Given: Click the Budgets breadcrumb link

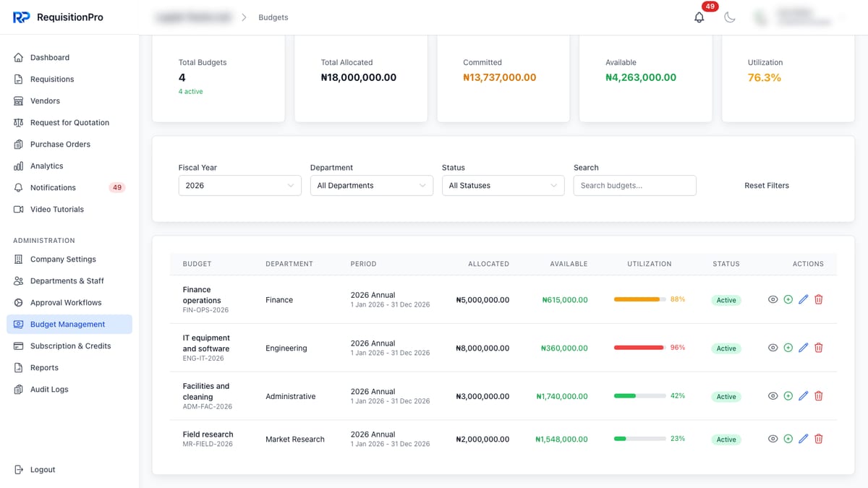Looking at the screenshot, I should [x=273, y=17].
